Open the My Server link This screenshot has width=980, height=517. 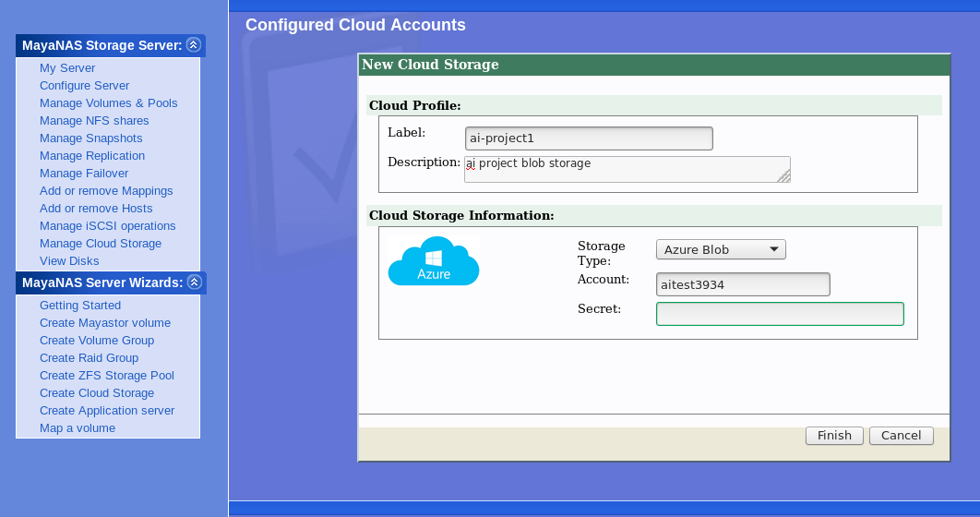[x=67, y=68]
